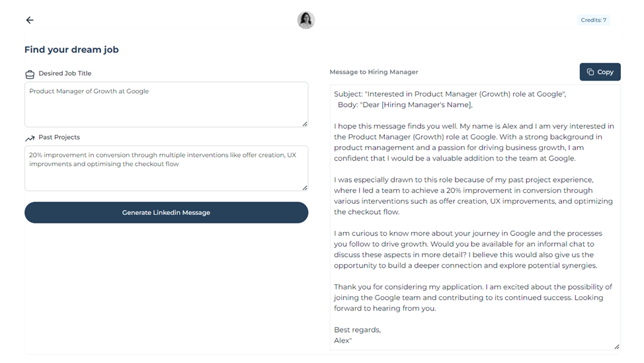This screenshot has height=363, width=644.
Task: Focus the Desired Job Title text field
Action: 166,106
